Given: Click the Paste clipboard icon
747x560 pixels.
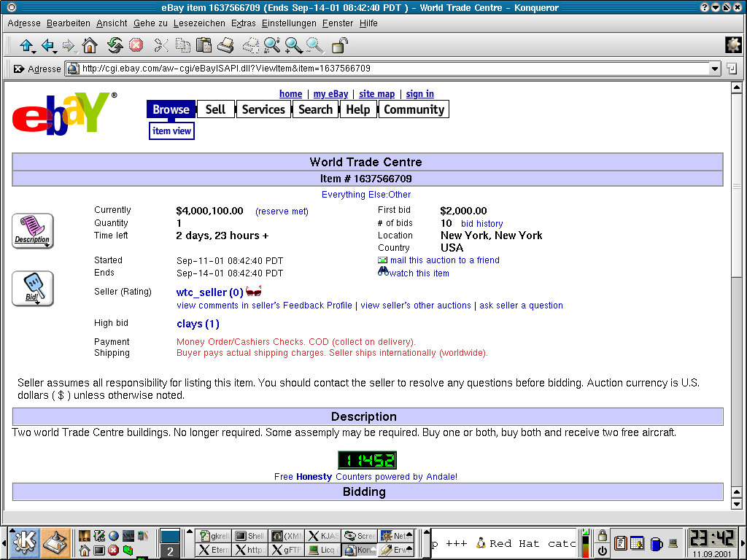Looking at the screenshot, I should [204, 46].
